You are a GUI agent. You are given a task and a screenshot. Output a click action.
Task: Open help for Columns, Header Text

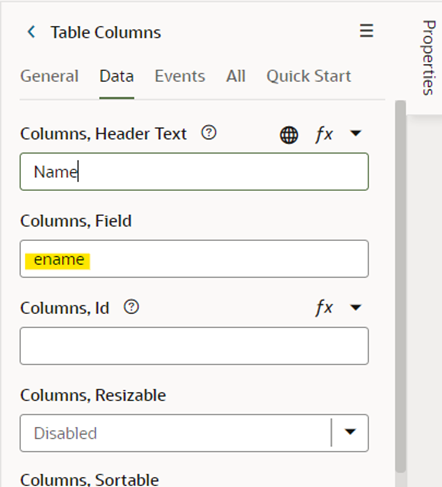[x=209, y=133]
